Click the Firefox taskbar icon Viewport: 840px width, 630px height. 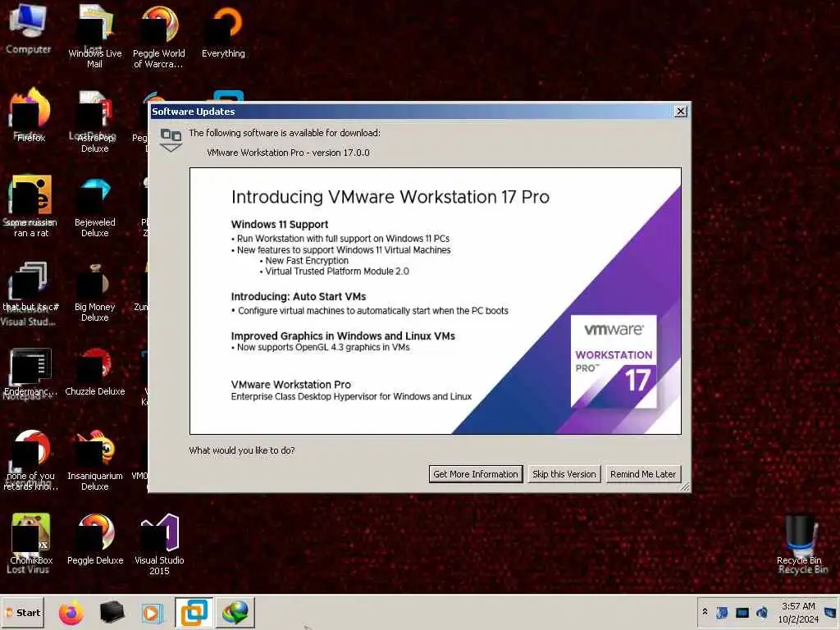pos(71,612)
